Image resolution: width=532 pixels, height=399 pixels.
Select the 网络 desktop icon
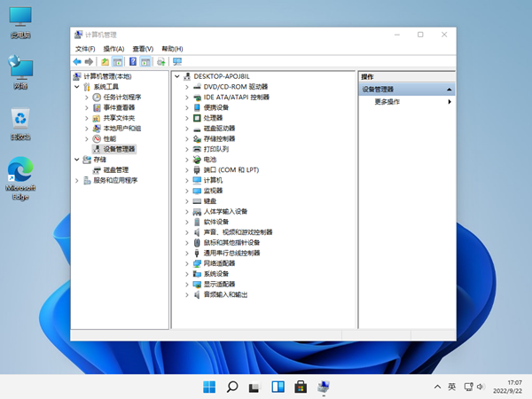[20, 73]
